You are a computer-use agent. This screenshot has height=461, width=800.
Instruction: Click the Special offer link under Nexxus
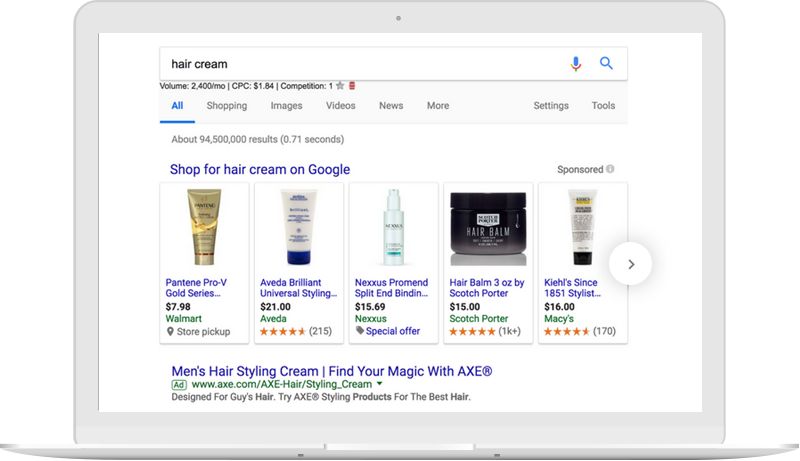coord(392,331)
